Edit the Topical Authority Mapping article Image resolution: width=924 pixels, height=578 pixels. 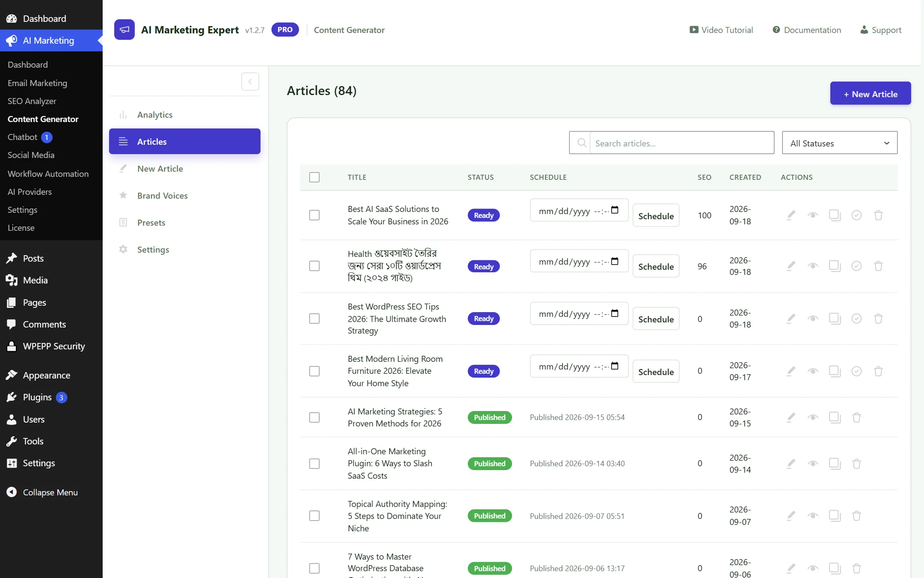click(x=791, y=516)
